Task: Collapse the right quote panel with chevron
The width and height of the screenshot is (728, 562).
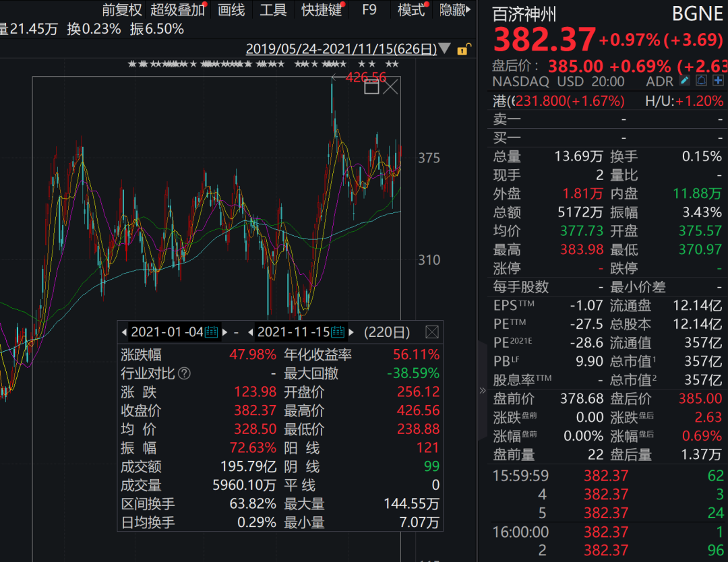Action: pyautogui.click(x=482, y=390)
